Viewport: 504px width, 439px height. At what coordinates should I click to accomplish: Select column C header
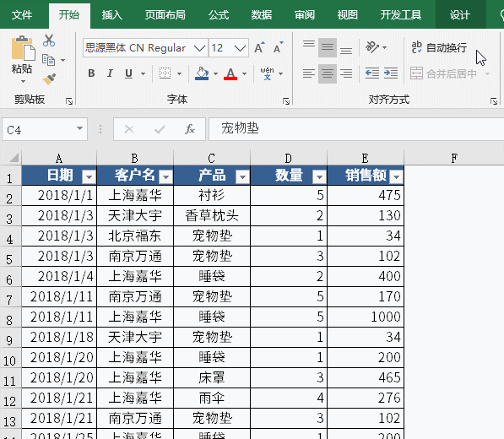212,158
